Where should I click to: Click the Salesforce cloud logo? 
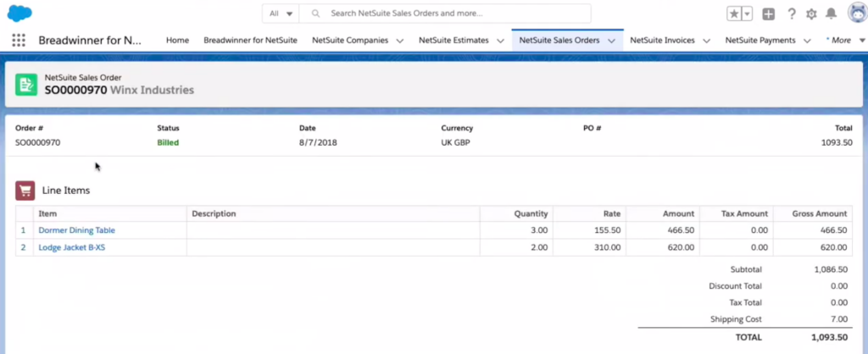(x=19, y=14)
